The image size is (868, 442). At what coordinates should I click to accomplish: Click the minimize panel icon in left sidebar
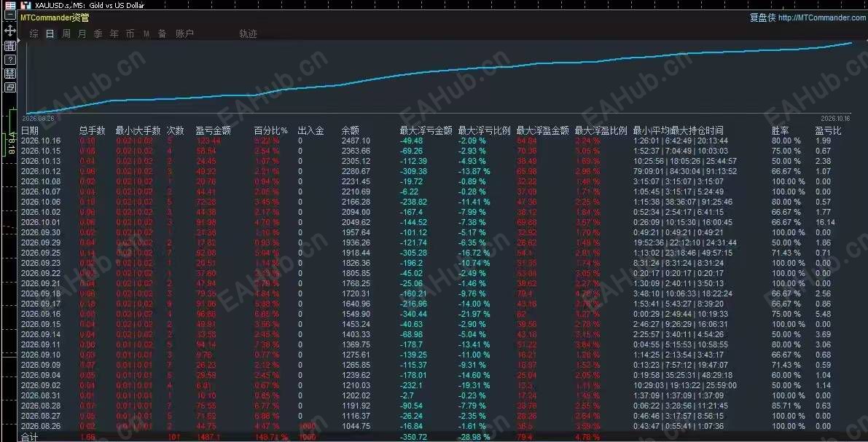click(x=10, y=15)
